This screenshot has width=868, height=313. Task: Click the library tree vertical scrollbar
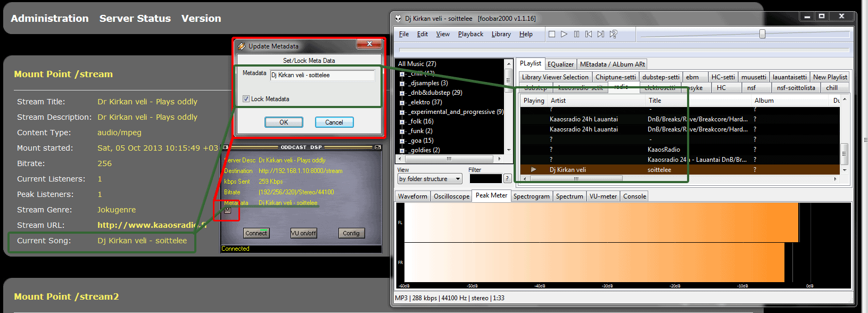(508, 106)
